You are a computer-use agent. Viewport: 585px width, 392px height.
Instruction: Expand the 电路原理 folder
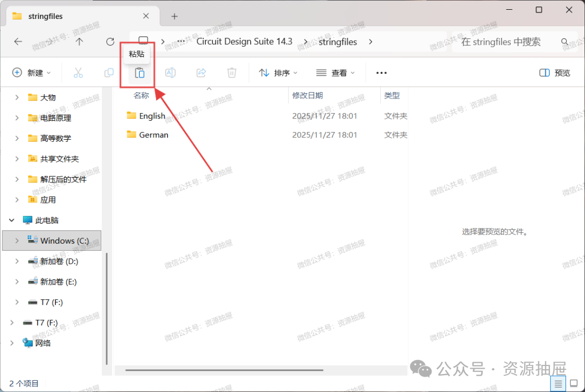click(17, 118)
